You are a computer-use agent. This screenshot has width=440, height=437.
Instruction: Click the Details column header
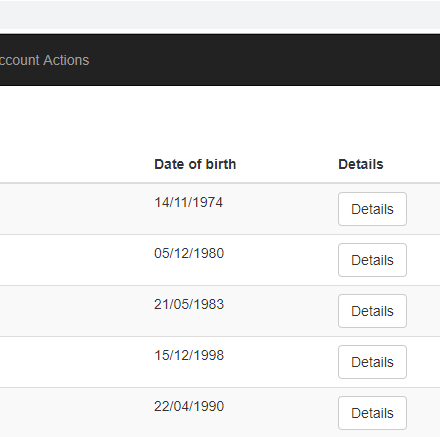(361, 164)
